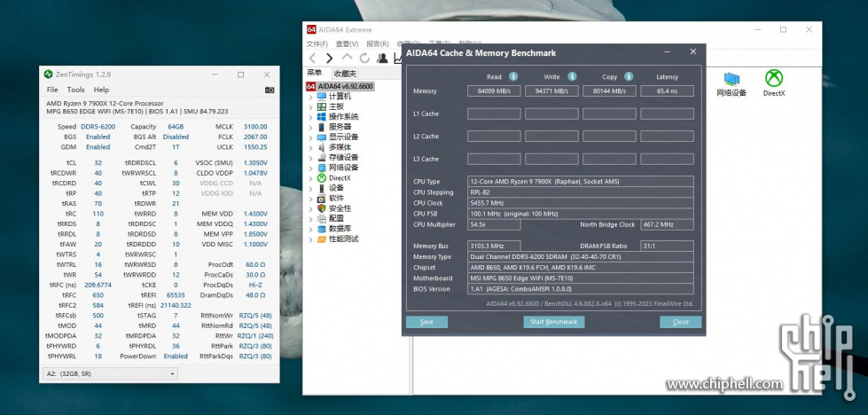Expand the 设备 tree node
Screen dimensions: 868x415
(x=310, y=188)
